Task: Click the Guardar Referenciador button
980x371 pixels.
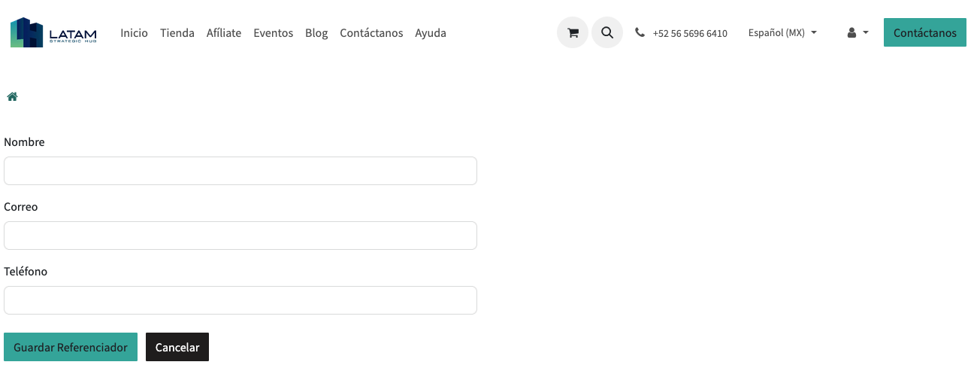Action: 71,347
